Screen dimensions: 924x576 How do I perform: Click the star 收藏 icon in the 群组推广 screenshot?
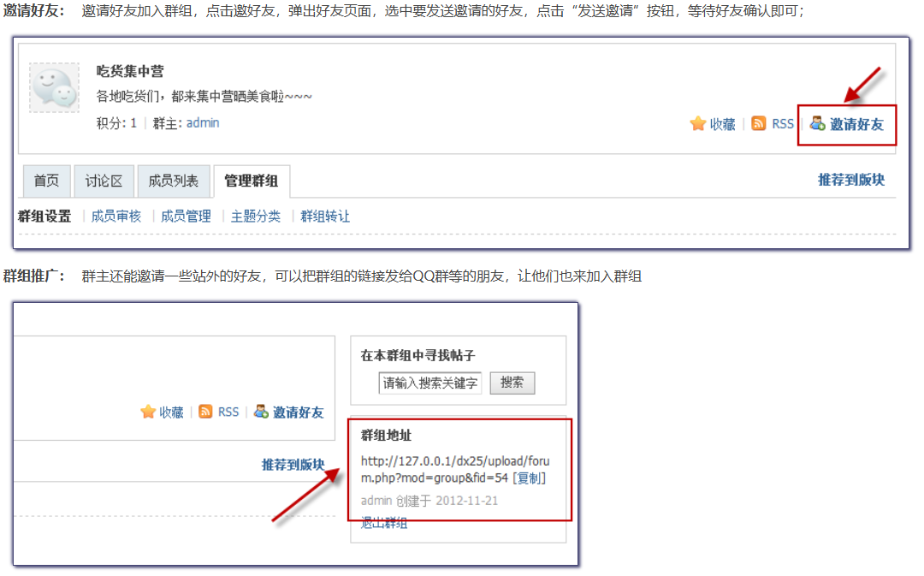148,412
